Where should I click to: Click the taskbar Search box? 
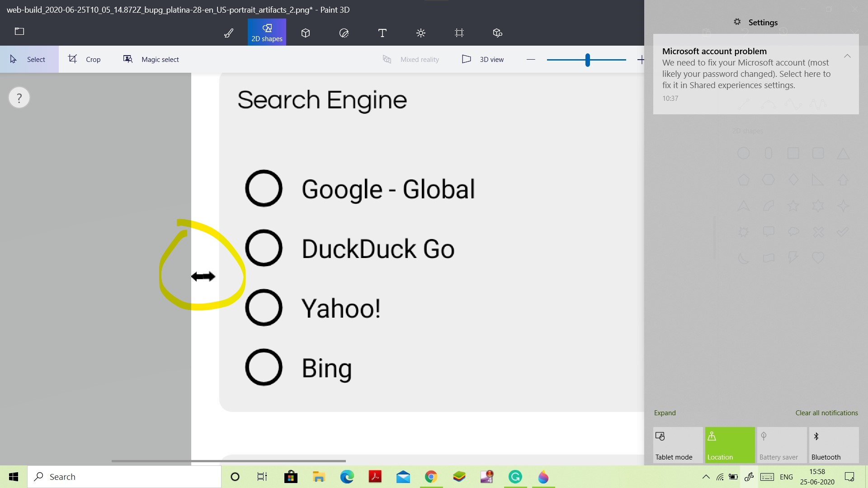[124, 477]
